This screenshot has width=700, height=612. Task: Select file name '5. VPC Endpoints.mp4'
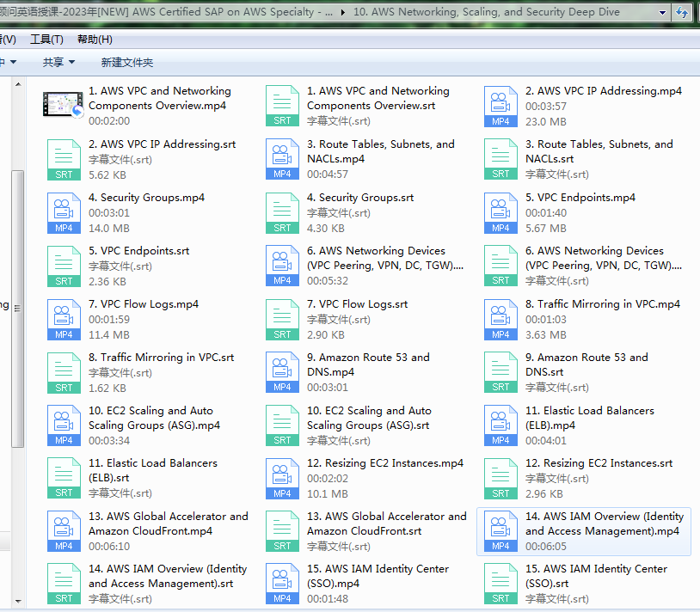(580, 198)
